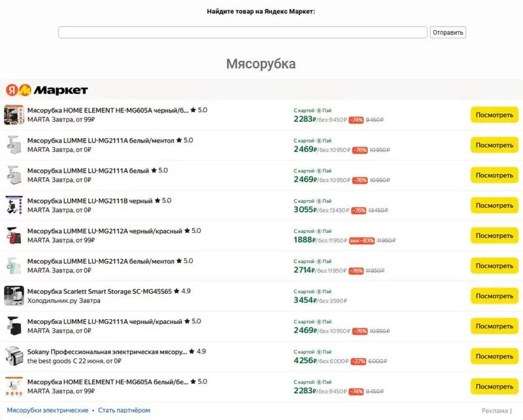Open thumbnail of LUMME LU-MG2111A белый/ментол
This screenshot has width=523, height=420.
pyautogui.click(x=14, y=145)
